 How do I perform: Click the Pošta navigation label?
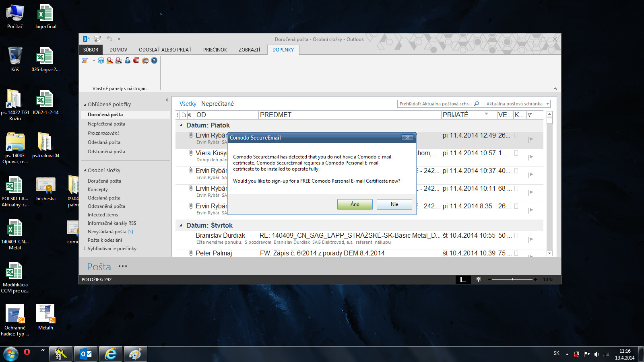click(99, 267)
